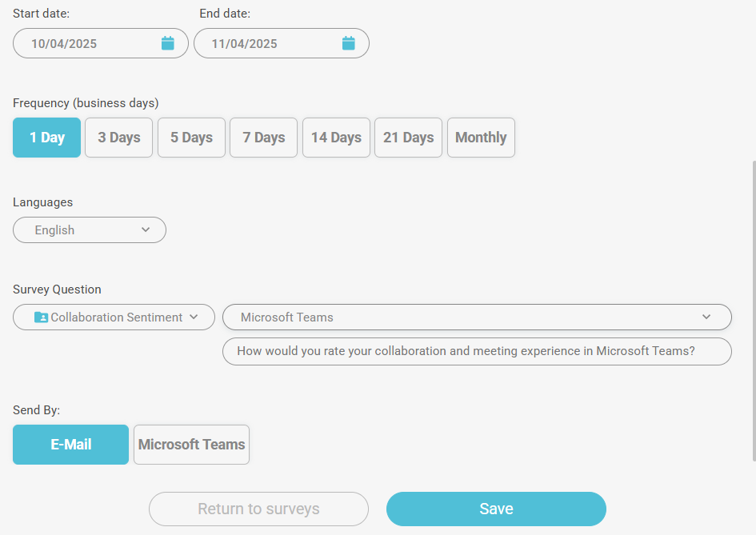This screenshot has width=756, height=535.
Task: Switch frequency to 21 Days
Action: [x=408, y=138]
